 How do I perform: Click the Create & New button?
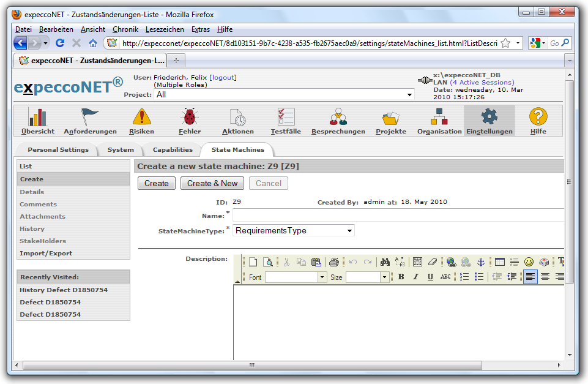[x=212, y=183]
